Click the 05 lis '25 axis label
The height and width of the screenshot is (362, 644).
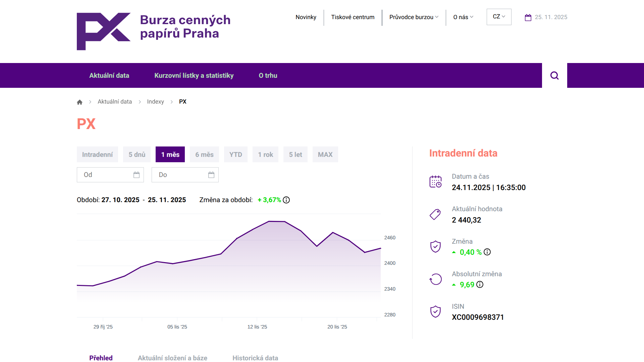pos(177,327)
